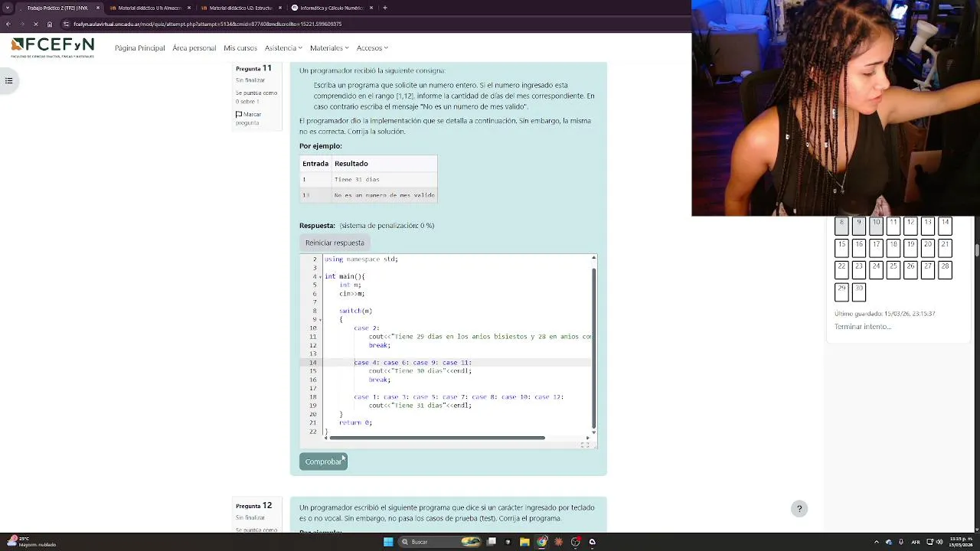Jump to question 11 in navigation
The width and height of the screenshot is (980, 551).
pos(893,227)
